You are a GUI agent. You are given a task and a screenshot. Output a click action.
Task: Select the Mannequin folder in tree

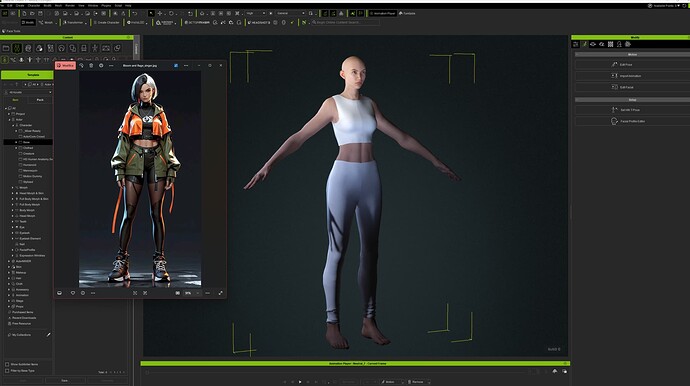click(x=30, y=171)
